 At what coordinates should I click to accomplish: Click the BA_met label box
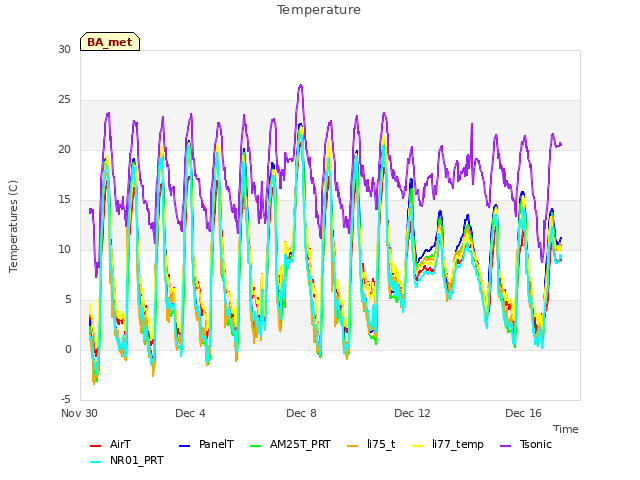click(110, 42)
